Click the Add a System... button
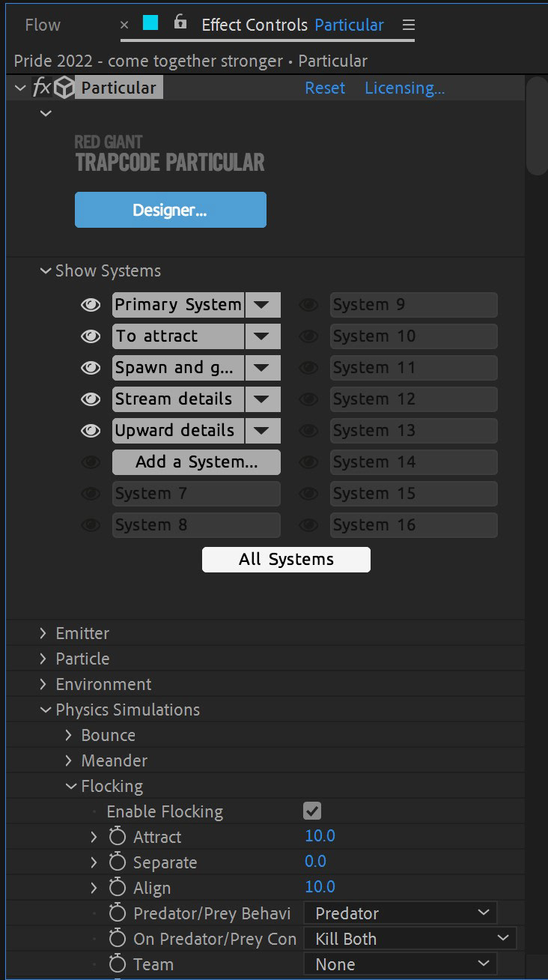This screenshot has width=548, height=980. point(196,462)
